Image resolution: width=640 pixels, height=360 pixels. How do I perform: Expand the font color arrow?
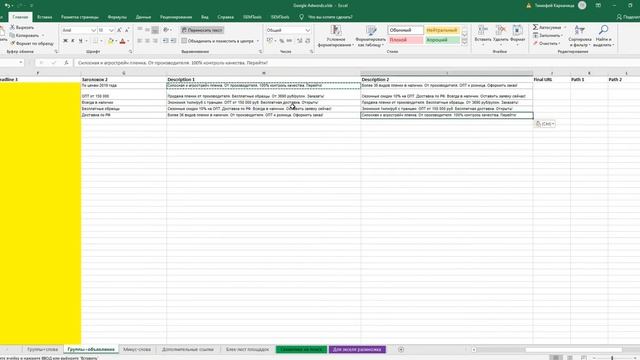tap(128, 41)
